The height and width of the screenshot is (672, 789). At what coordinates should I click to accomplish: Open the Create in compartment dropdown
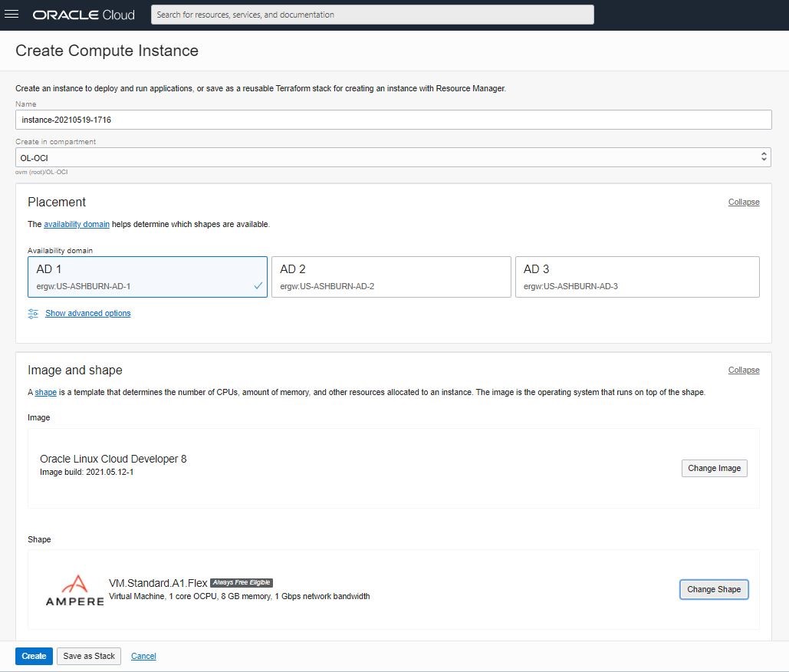point(393,157)
